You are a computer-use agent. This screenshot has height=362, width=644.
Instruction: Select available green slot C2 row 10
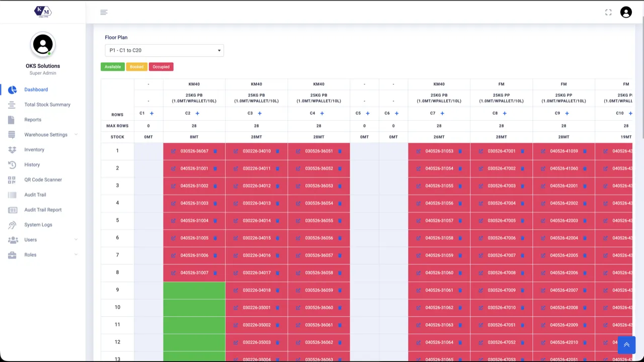[194, 308]
